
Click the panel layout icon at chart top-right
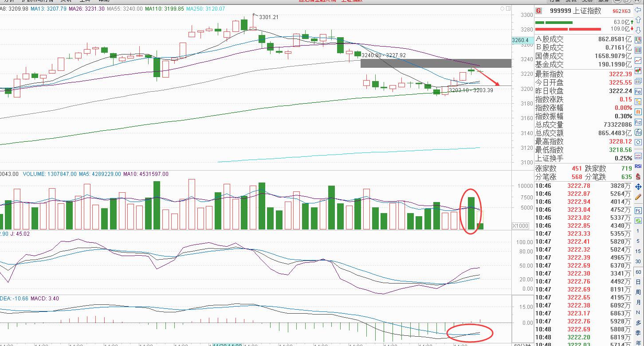[508, 8]
